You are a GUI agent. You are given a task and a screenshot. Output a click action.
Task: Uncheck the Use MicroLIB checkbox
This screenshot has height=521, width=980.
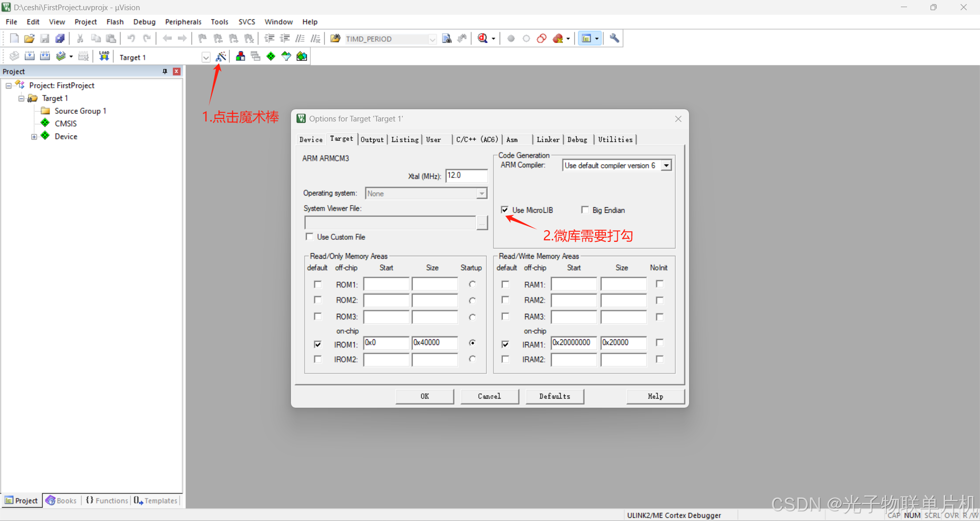[505, 210]
